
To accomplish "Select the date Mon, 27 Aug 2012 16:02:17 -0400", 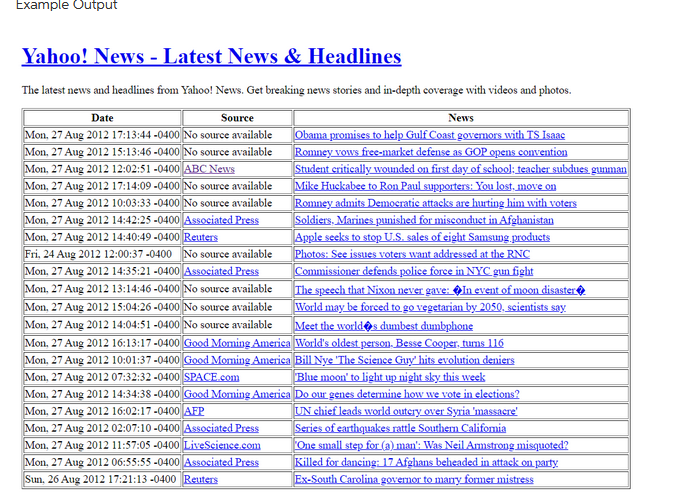I will coord(102,411).
